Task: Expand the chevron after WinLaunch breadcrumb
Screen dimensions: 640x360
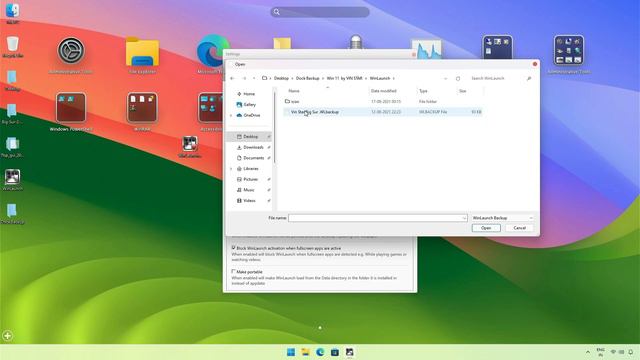Action: point(393,78)
